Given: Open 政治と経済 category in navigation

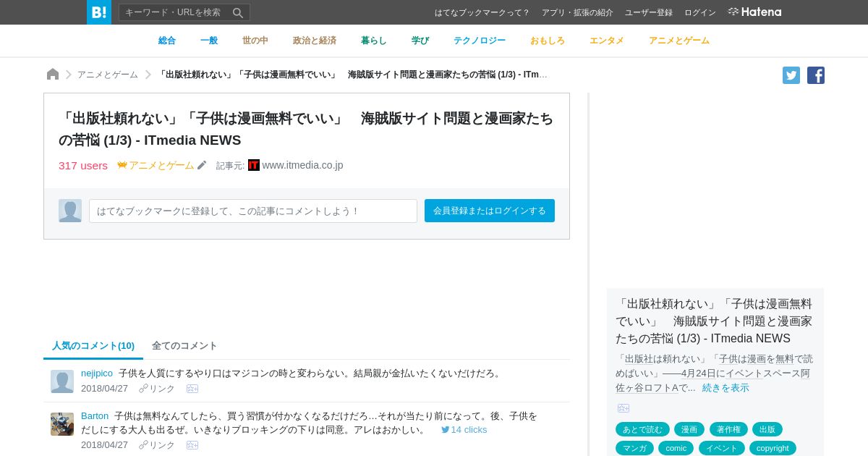Looking at the screenshot, I should point(315,41).
